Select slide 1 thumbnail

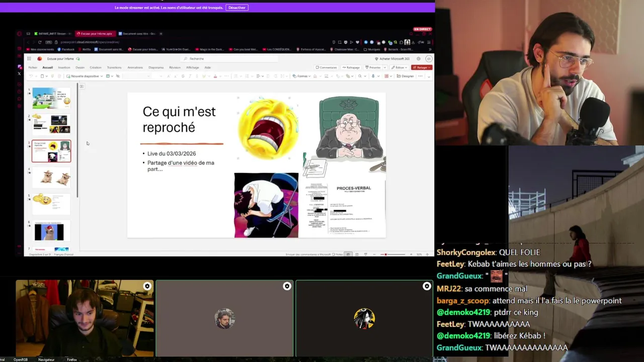click(x=51, y=98)
